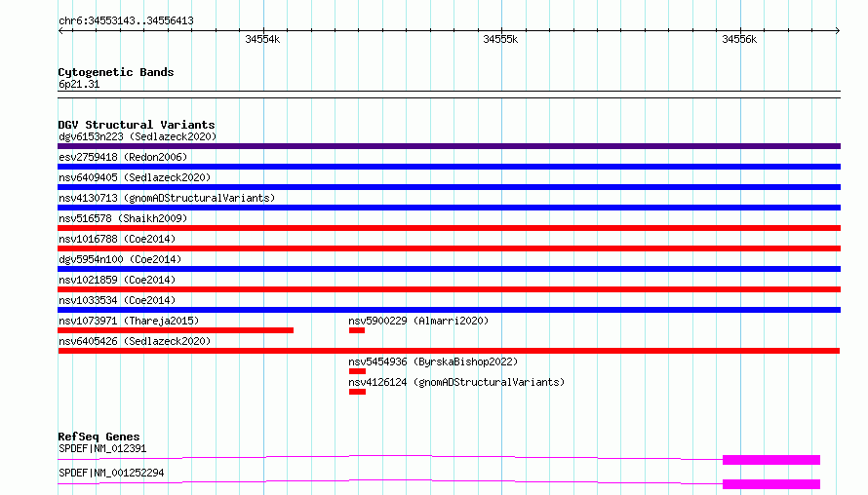Click the blue dgv5954n100 variant bar
This screenshot has height=495, width=868.
pyautogui.click(x=449, y=269)
